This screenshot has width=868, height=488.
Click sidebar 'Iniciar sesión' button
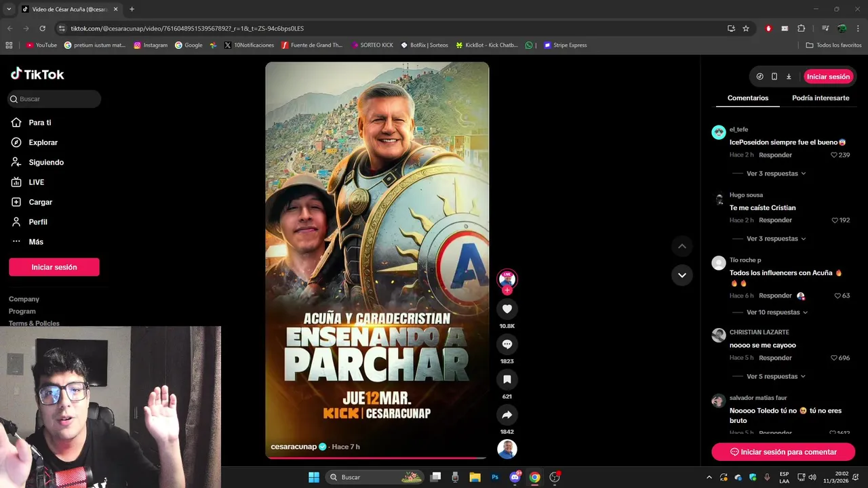tap(54, 267)
